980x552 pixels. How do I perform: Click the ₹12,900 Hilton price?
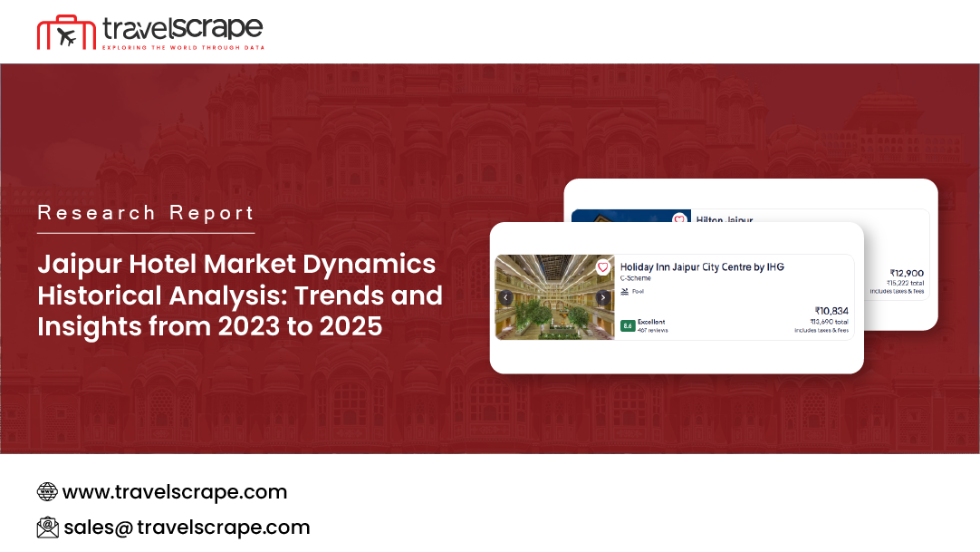click(906, 273)
